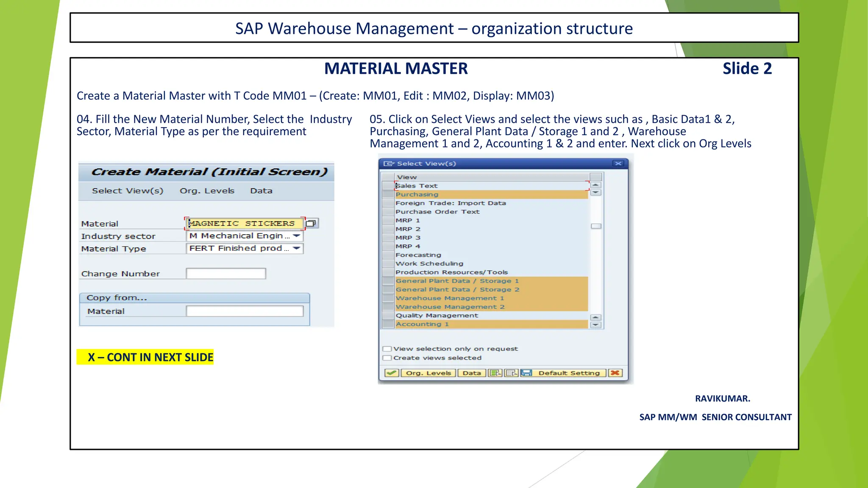
Task: Open value help beside Material field
Action: (x=312, y=223)
